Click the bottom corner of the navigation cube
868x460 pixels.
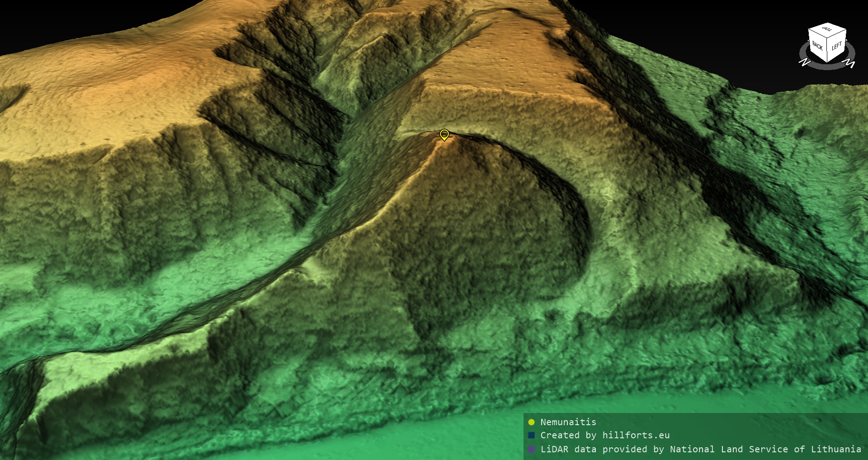tap(828, 62)
